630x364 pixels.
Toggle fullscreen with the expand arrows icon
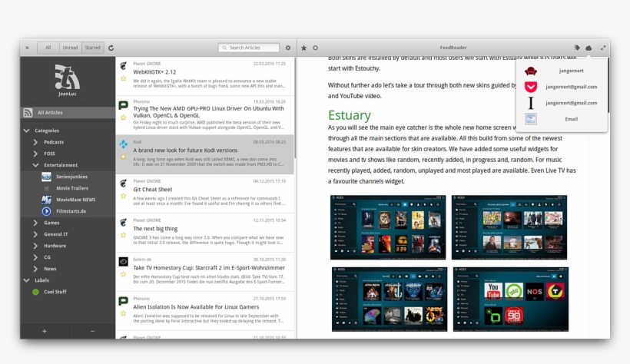click(x=603, y=48)
